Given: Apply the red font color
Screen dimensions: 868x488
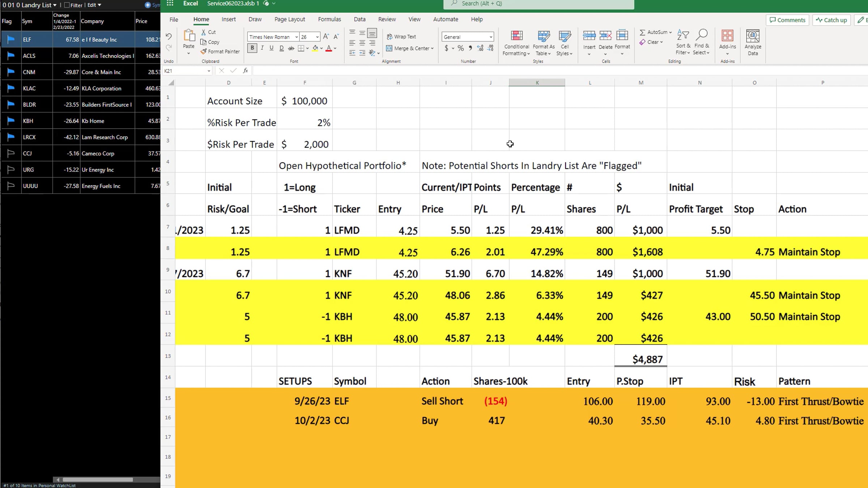Looking at the screenshot, I should coord(329,48).
